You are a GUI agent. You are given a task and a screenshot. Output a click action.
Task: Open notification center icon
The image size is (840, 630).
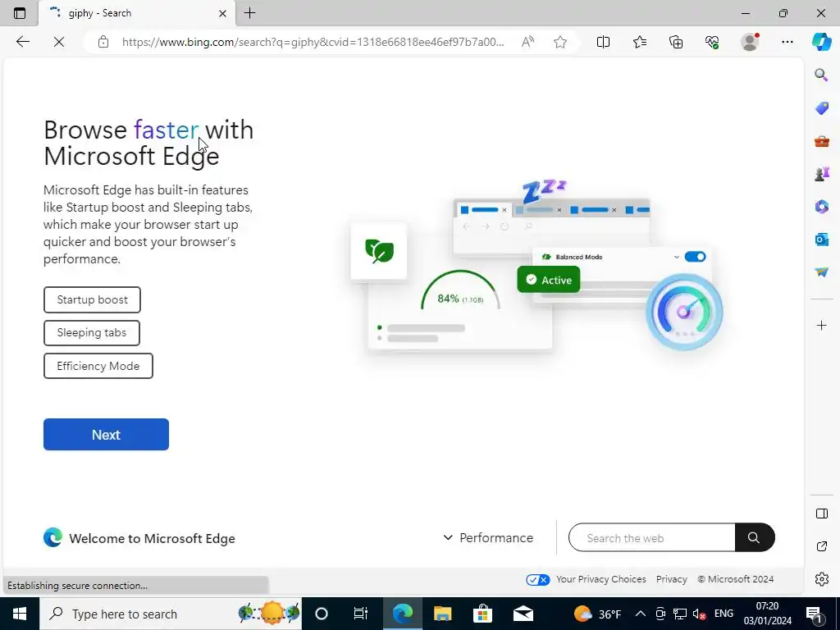(815, 614)
